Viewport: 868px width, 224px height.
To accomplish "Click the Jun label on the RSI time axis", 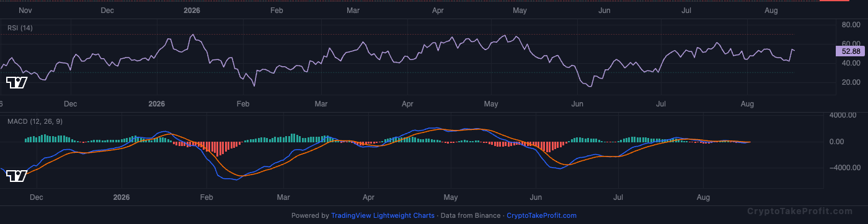I will point(577,104).
